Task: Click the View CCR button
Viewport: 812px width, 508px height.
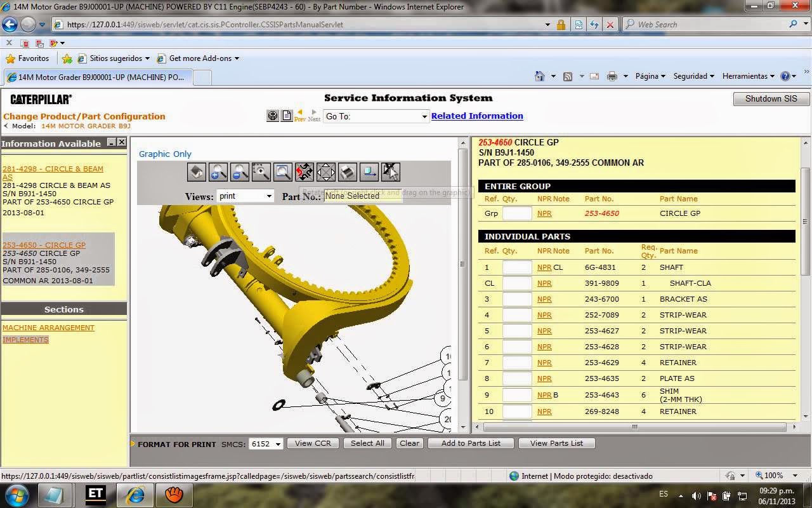Action: [x=313, y=443]
